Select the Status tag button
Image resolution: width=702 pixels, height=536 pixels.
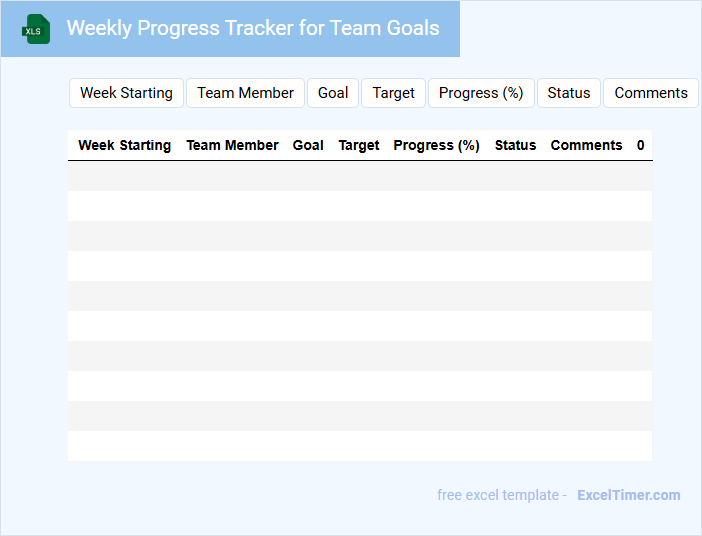click(x=568, y=93)
